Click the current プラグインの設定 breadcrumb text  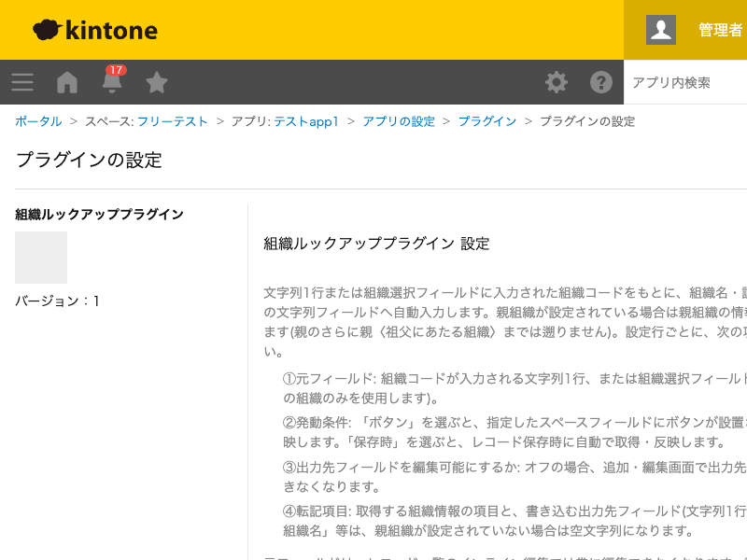click(x=587, y=121)
